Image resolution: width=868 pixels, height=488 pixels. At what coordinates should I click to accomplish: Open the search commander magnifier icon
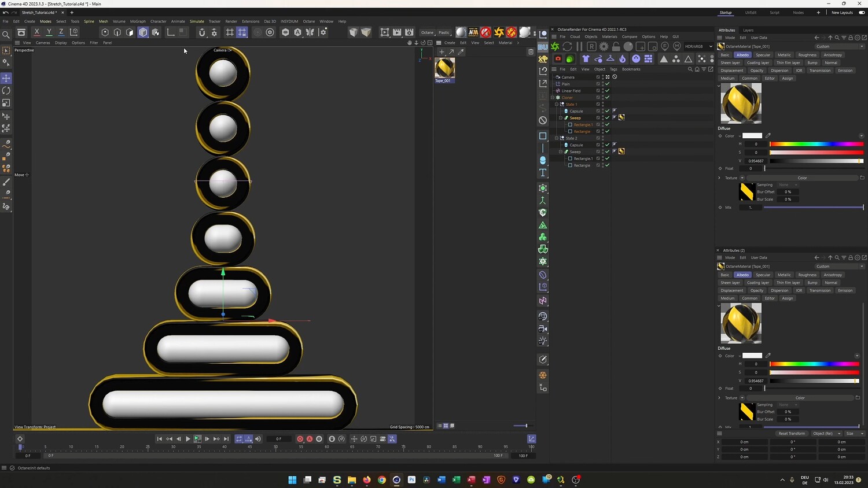coord(6,35)
